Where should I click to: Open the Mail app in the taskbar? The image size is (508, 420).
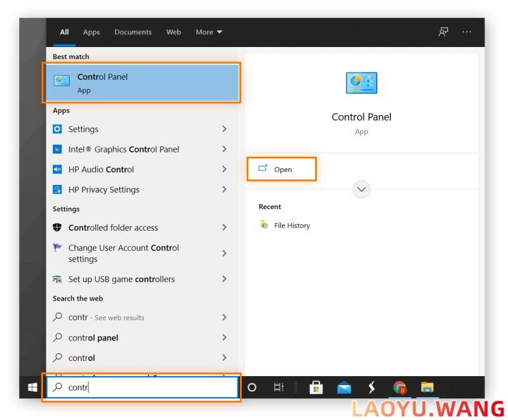click(x=344, y=388)
